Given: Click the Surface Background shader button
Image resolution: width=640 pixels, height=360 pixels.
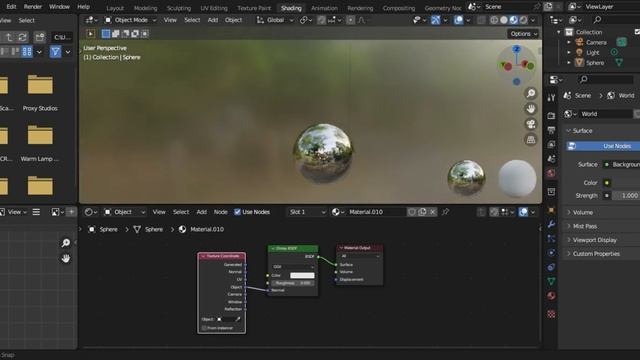Looking at the screenshot, I should [x=621, y=164].
